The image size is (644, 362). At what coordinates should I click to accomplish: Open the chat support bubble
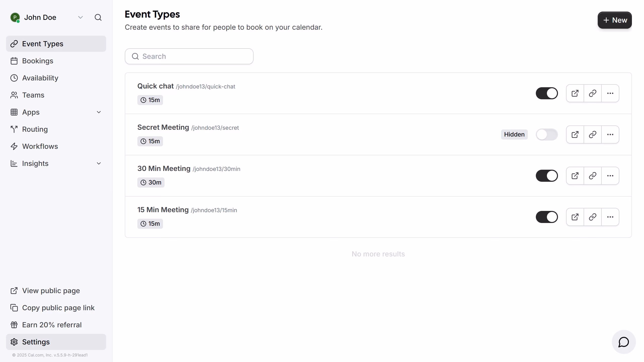pos(624,342)
